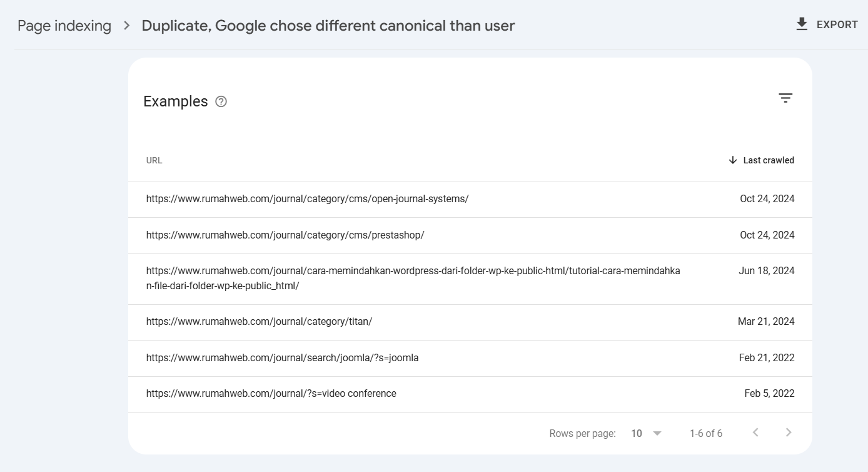
Task: Click the Feb 5, 2022 crawl date
Action: coord(769,394)
